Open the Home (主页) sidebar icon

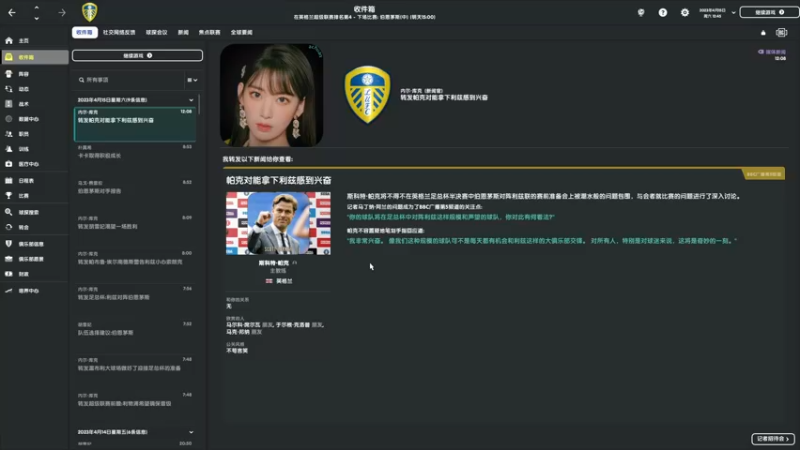9,40
